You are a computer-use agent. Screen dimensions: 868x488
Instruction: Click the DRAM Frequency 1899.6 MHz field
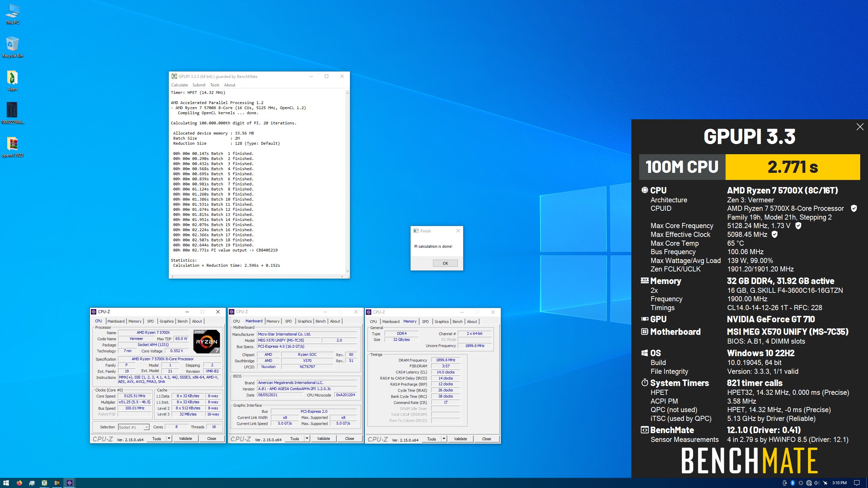pos(446,360)
